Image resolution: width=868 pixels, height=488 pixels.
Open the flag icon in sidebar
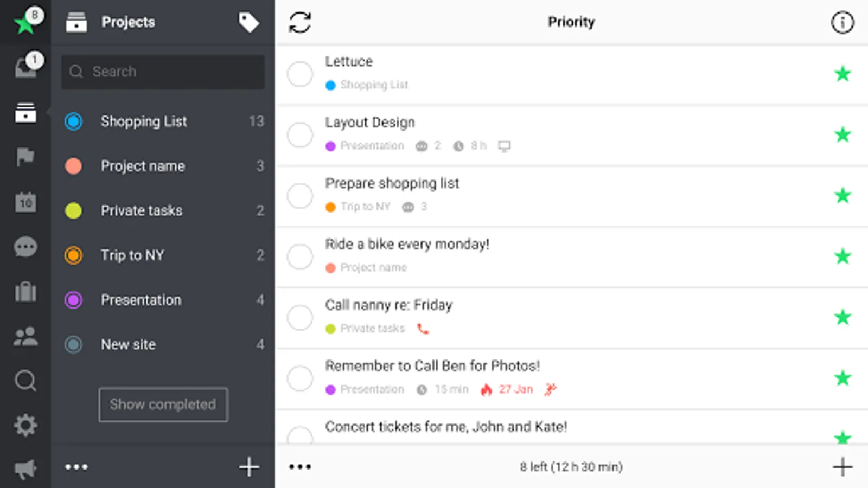(25, 157)
